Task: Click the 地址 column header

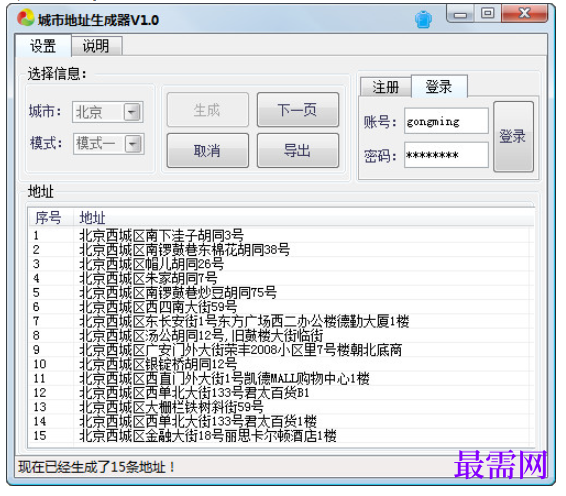Action: [303, 218]
